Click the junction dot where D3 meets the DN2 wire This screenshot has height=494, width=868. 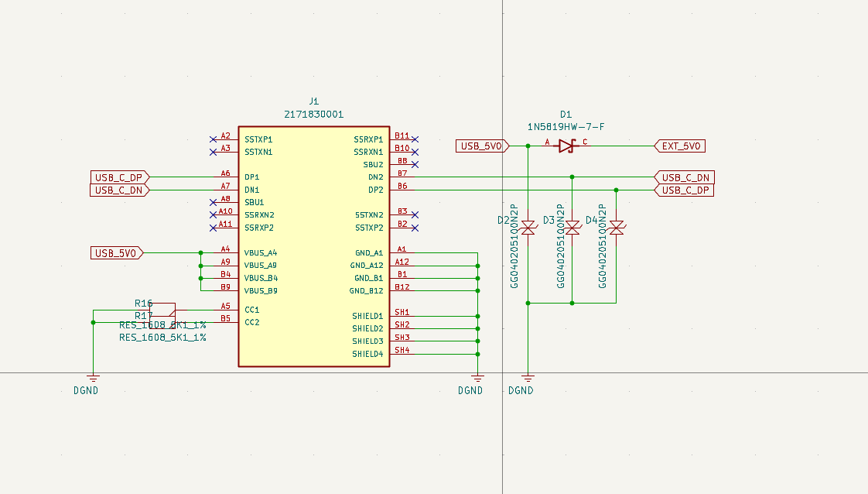pyautogui.click(x=572, y=177)
